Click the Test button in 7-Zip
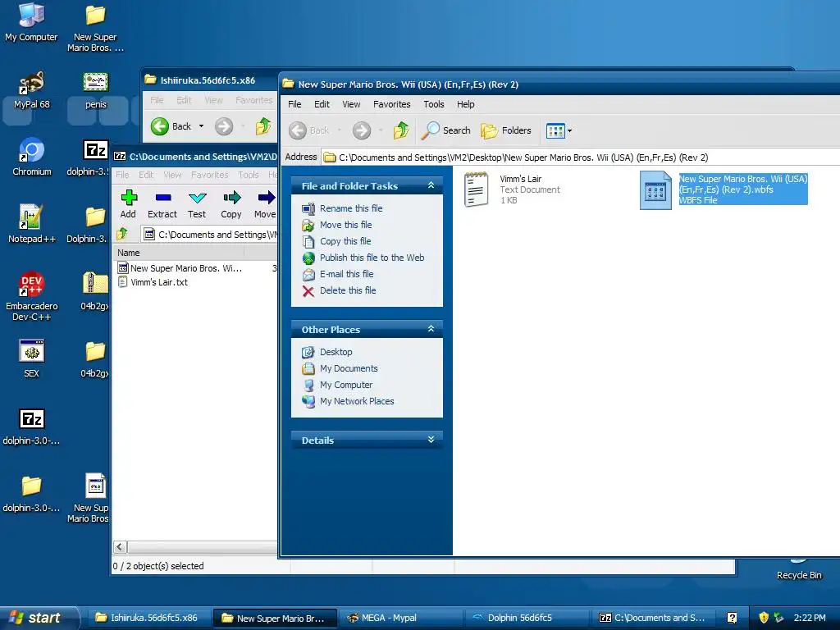Screen dimensions: 840x630 coord(197,204)
